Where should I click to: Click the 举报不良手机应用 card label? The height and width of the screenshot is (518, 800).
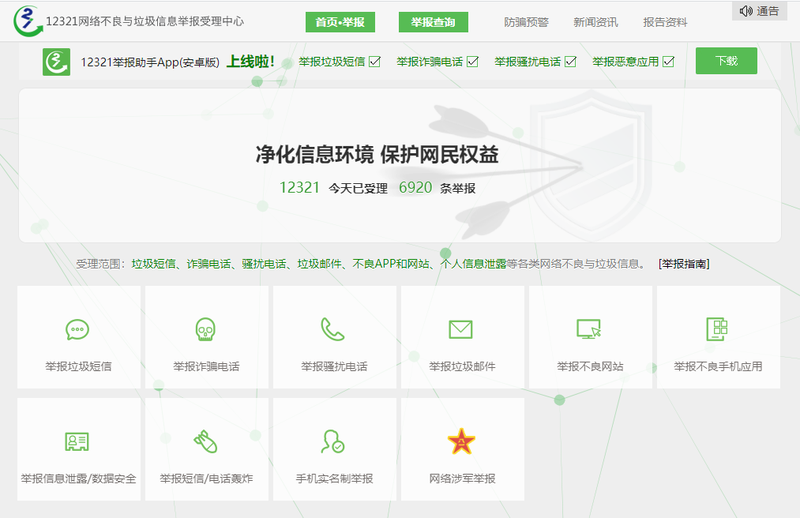click(x=718, y=366)
